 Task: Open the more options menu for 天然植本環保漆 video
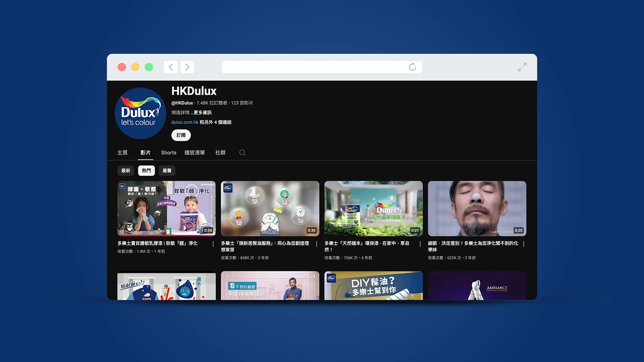pos(420,244)
